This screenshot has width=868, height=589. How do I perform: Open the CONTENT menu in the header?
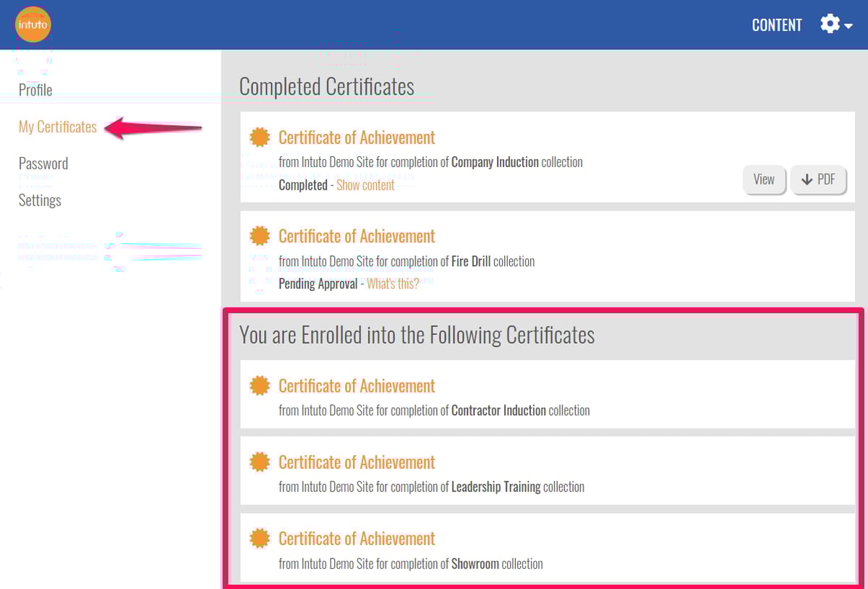click(777, 24)
